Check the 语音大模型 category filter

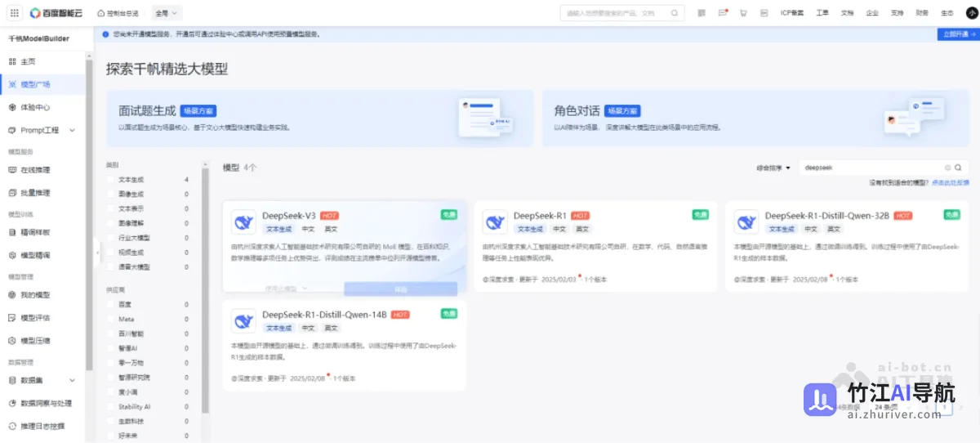coord(111,267)
